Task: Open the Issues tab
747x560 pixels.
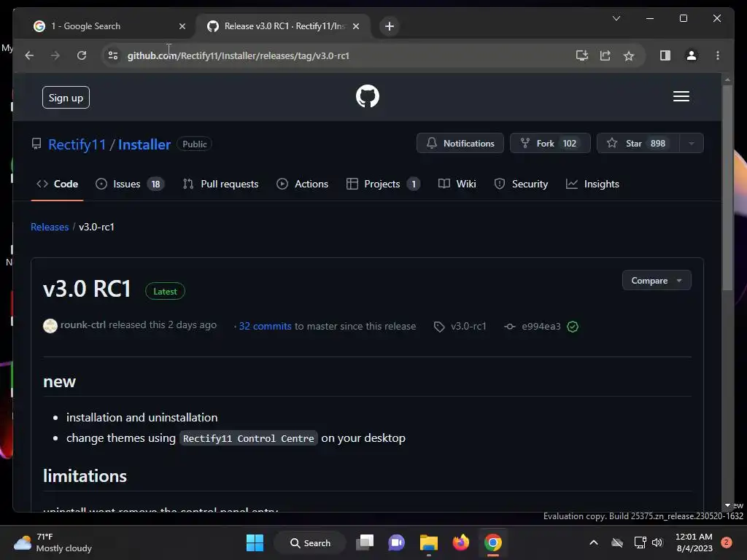Action: point(129,184)
